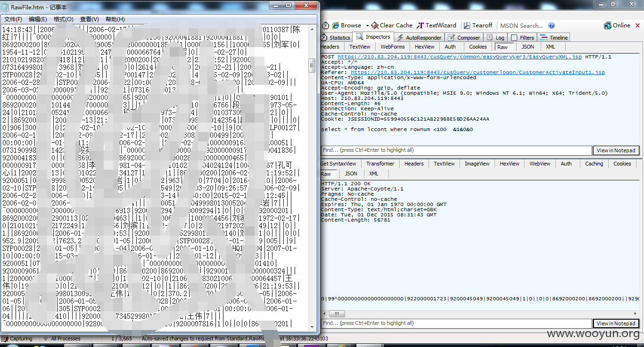Select response TextView tab

(x=444, y=164)
